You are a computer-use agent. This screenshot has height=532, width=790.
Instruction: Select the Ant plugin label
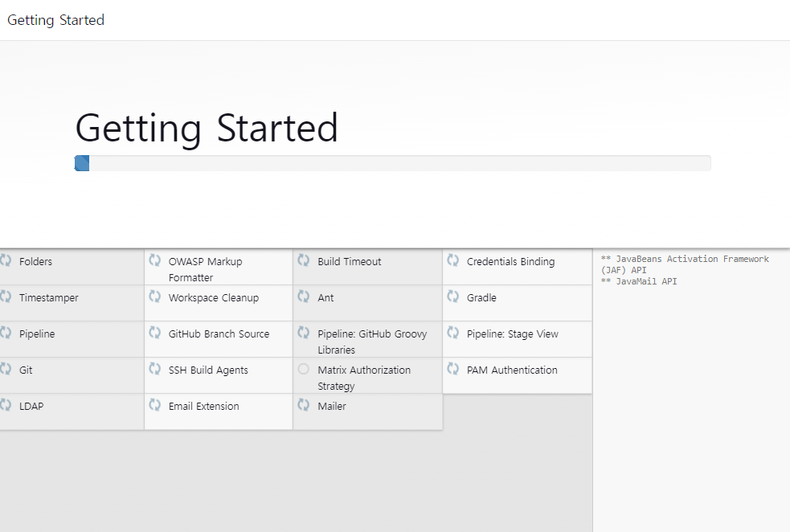(x=325, y=297)
